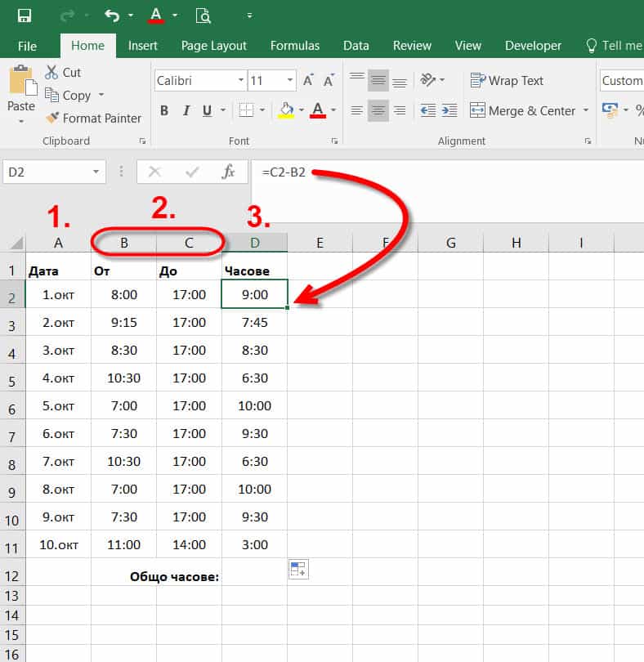
Task: Select Middle Align icon
Action: tap(378, 80)
